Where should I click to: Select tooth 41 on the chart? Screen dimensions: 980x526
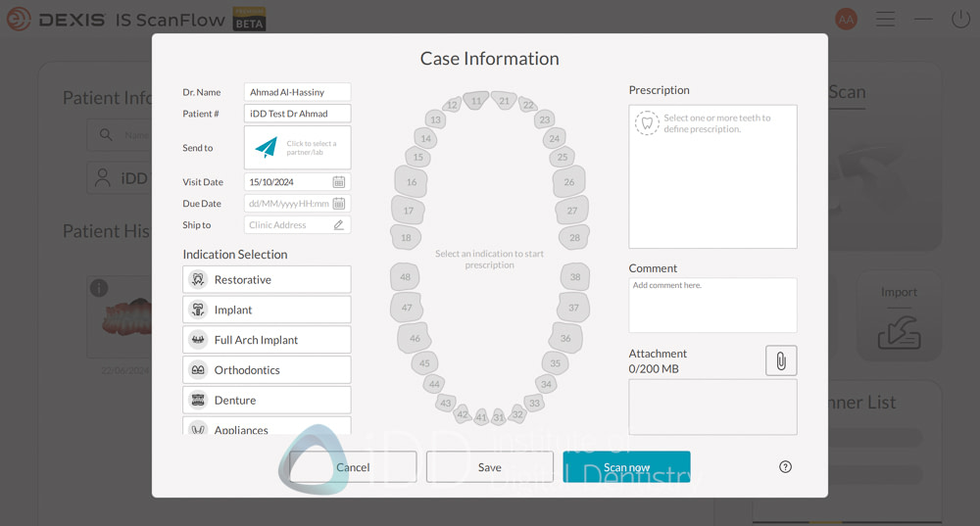tap(481, 417)
